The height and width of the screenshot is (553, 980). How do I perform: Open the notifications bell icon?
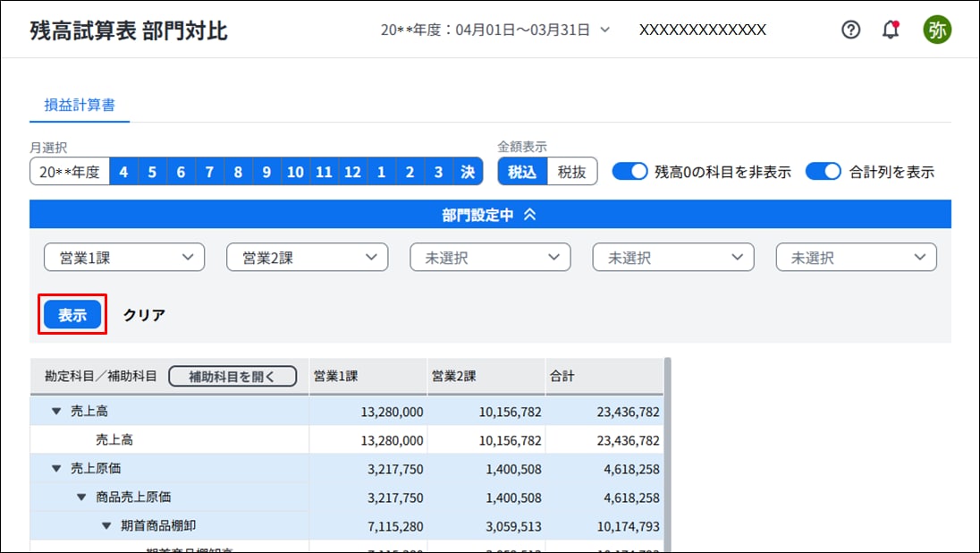point(891,30)
